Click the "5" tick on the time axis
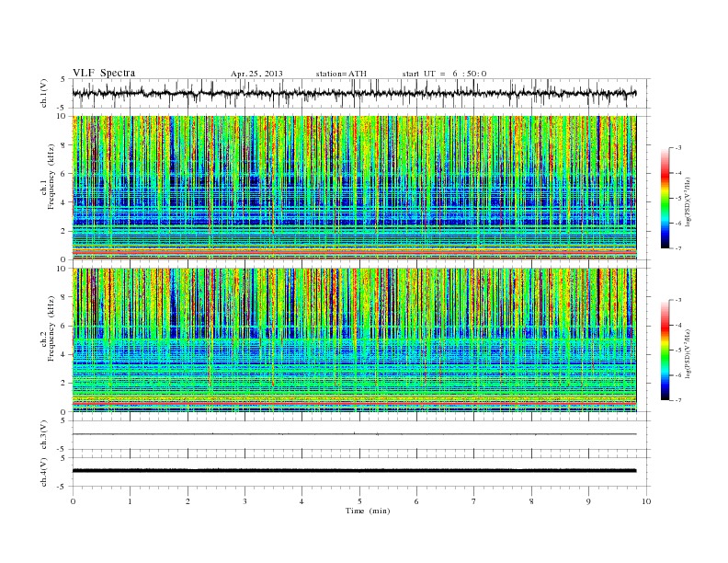728x563 pixels. click(x=359, y=501)
